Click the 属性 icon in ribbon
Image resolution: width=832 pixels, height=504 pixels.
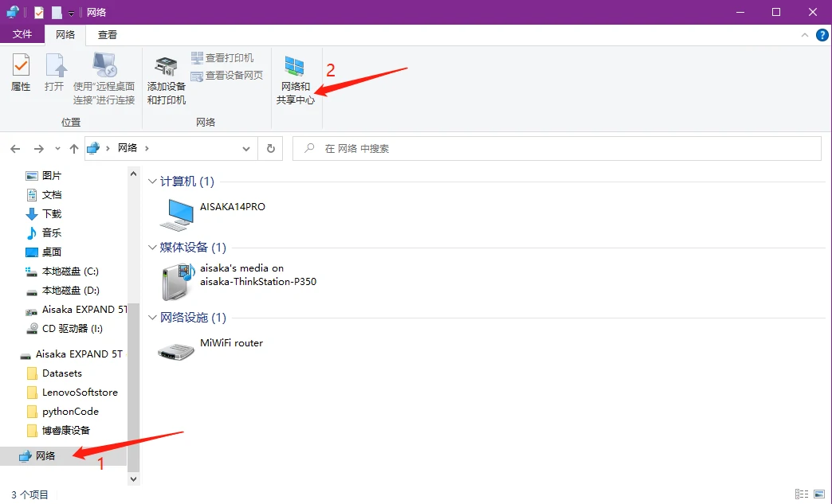[21, 72]
